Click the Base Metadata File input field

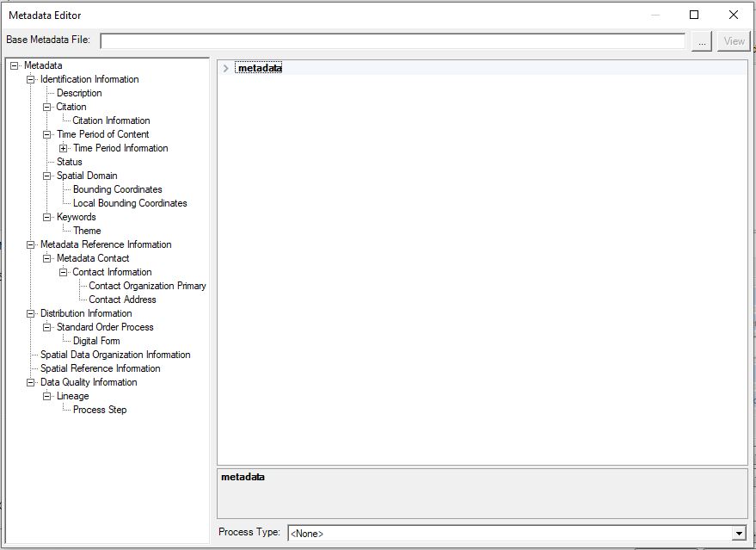(393, 41)
